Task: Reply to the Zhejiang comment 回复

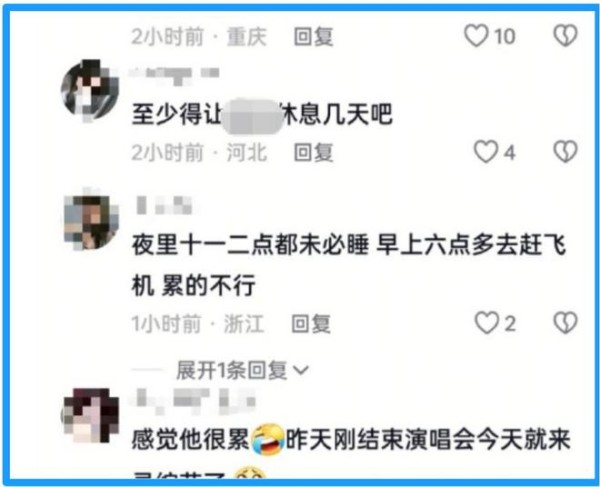Action: (311, 324)
